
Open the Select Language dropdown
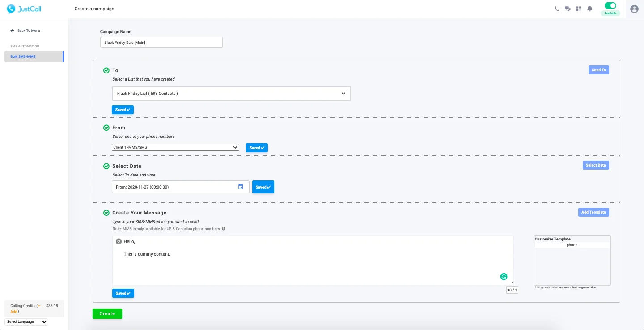[27, 321]
